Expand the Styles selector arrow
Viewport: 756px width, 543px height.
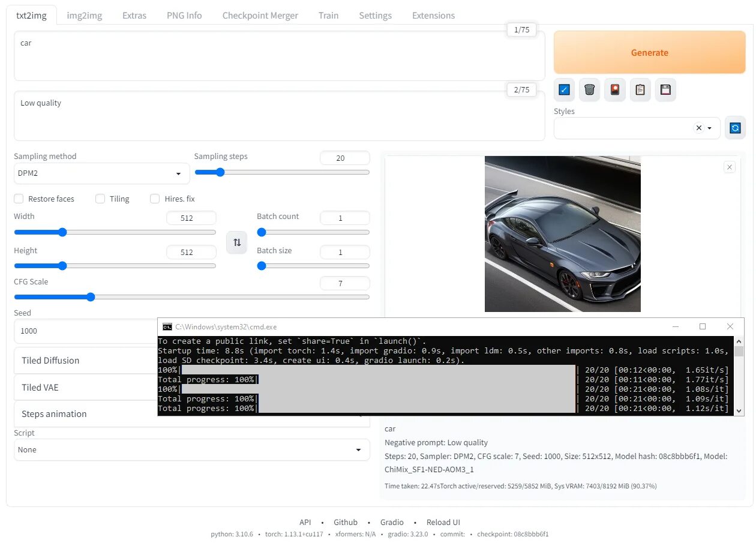pos(709,128)
